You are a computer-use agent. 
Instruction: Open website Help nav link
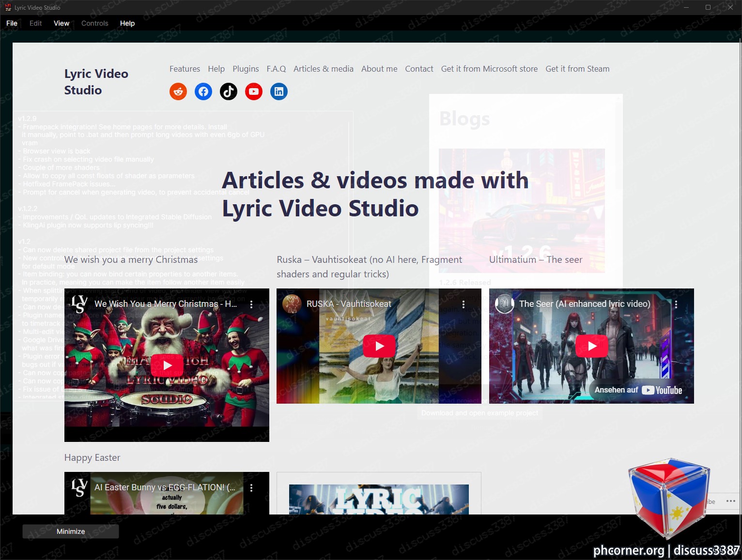(x=216, y=69)
